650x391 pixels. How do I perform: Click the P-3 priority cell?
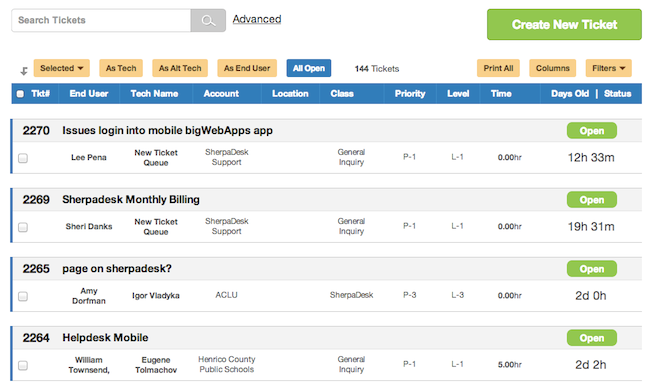click(x=410, y=295)
